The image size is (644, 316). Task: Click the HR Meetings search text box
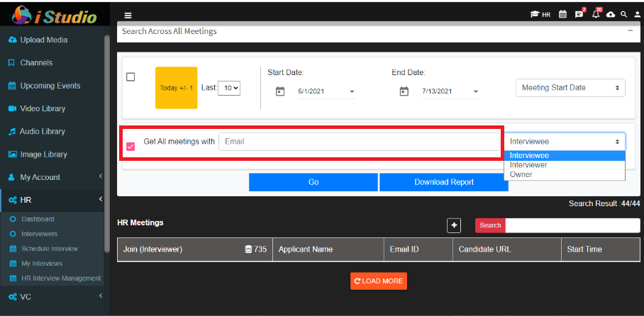pyautogui.click(x=572, y=225)
